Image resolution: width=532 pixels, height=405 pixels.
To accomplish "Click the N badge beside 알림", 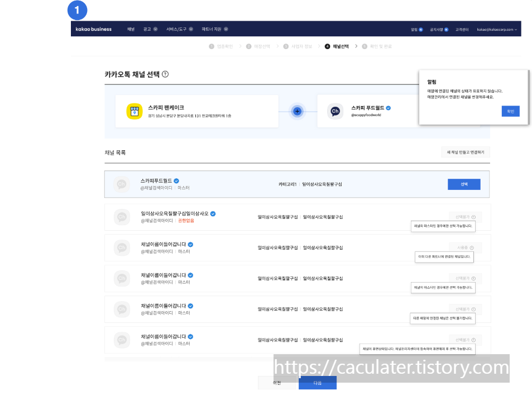I will tap(421, 30).
